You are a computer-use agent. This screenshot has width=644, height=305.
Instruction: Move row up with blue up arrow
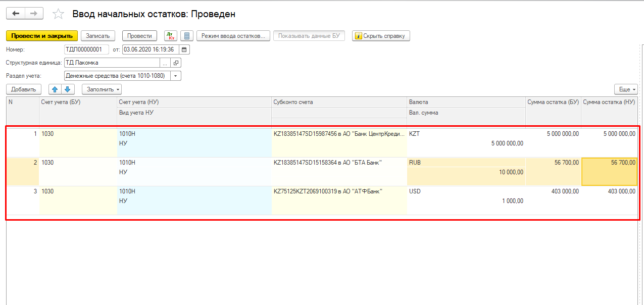55,89
